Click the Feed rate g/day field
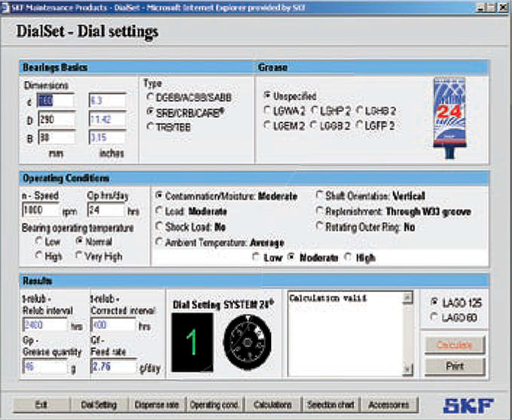The image size is (512, 420). click(113, 367)
